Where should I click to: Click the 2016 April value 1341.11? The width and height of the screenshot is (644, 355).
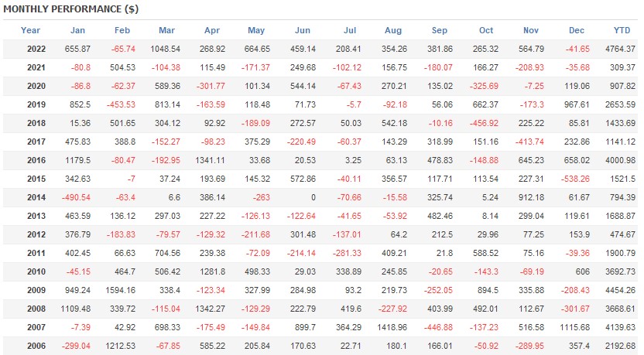pyautogui.click(x=211, y=160)
